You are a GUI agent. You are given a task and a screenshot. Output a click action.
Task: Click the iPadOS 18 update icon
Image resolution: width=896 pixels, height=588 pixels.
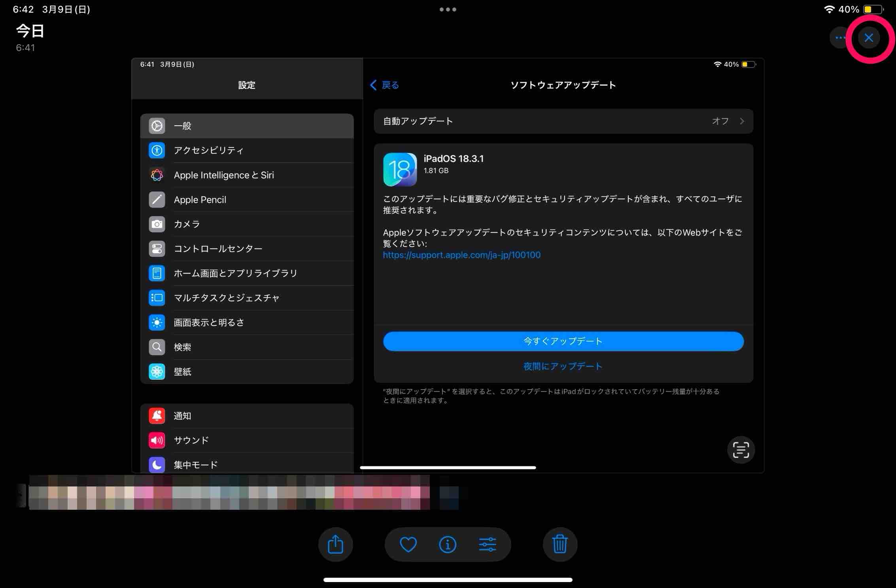coord(400,170)
